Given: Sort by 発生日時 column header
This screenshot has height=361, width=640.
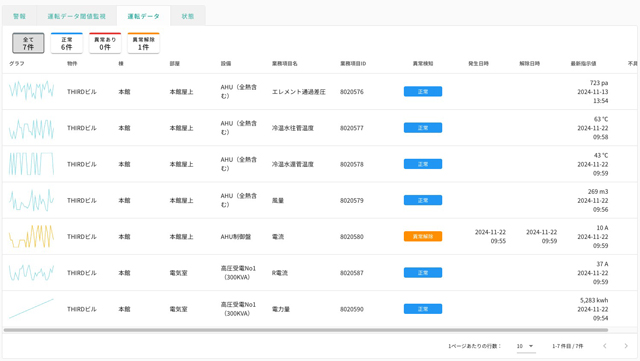Looking at the screenshot, I should coord(478,64).
